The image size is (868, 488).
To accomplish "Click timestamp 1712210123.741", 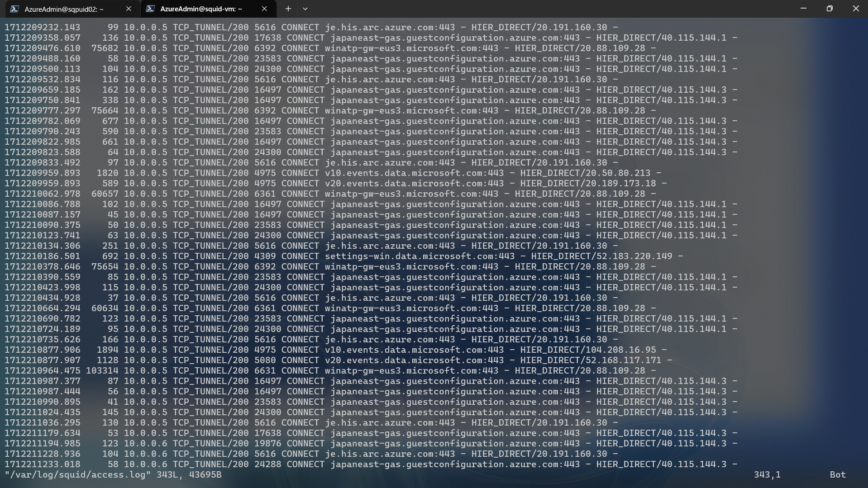I will click(43, 236).
